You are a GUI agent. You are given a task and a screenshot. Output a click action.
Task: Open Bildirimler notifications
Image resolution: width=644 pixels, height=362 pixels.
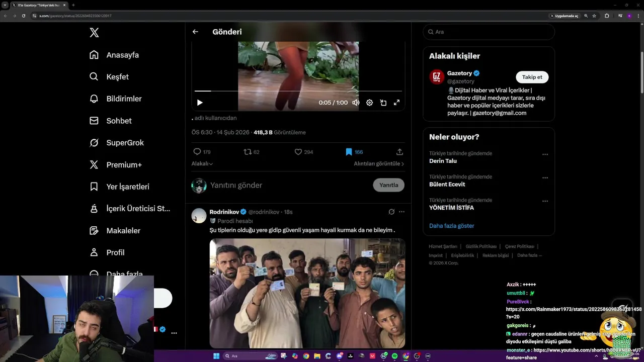115,99
